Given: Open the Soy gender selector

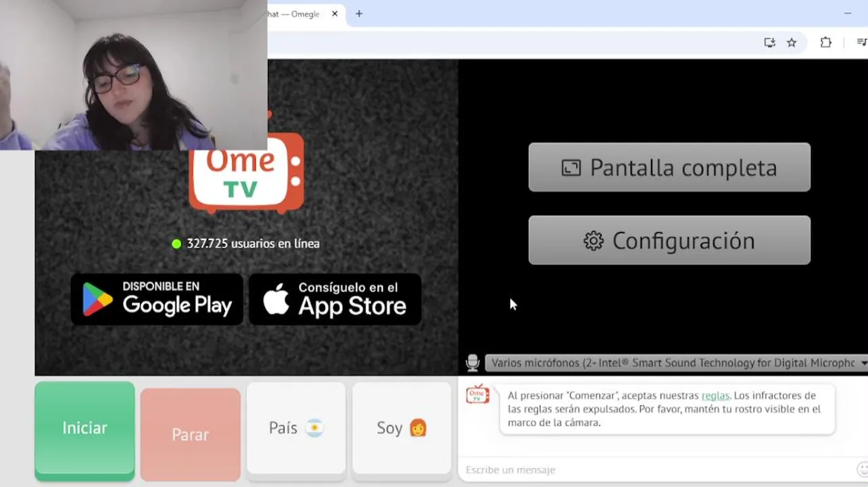Looking at the screenshot, I should [x=402, y=428].
